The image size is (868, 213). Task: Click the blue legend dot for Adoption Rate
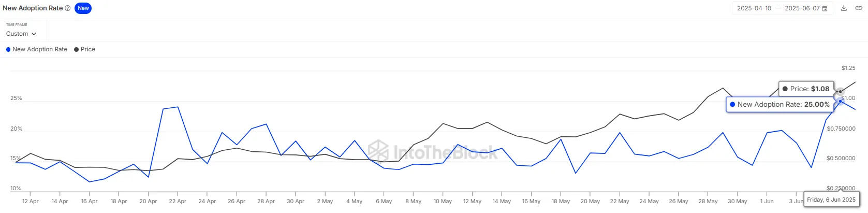pyautogui.click(x=8, y=50)
